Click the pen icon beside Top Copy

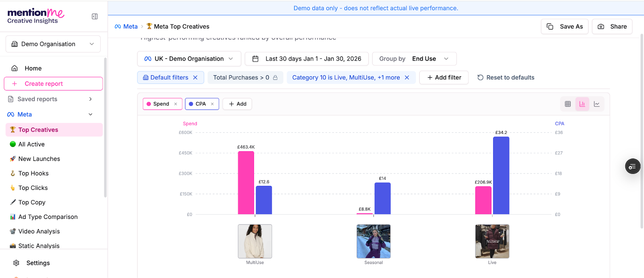click(x=12, y=202)
